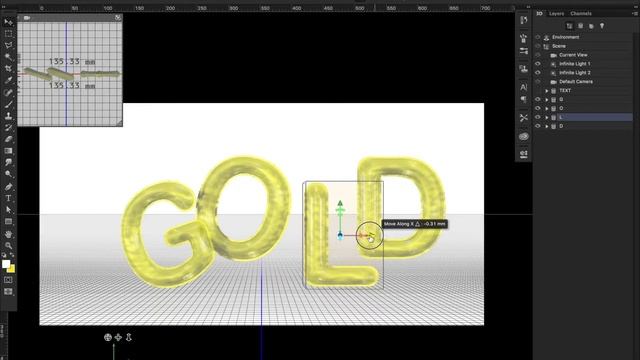Switch to the 3D tab

tap(539, 13)
